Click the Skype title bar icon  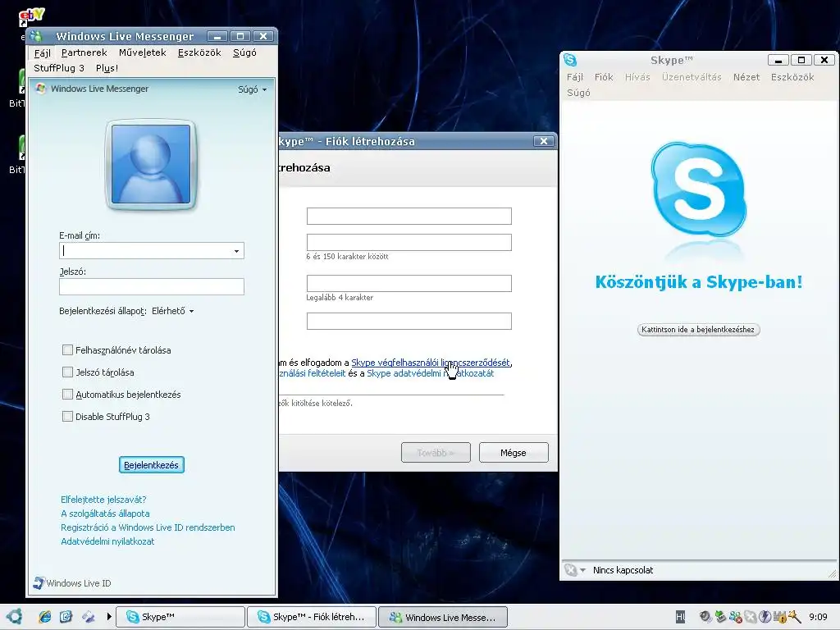pyautogui.click(x=570, y=60)
